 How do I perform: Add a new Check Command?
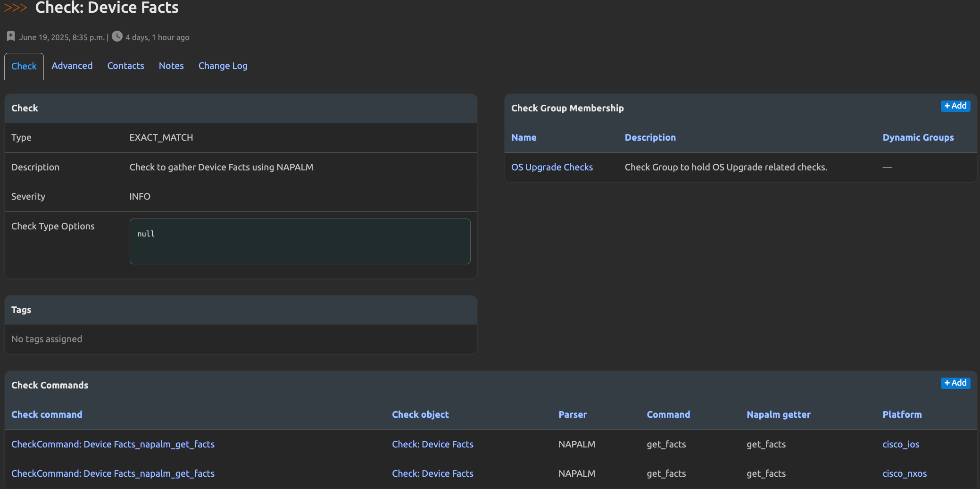(955, 383)
